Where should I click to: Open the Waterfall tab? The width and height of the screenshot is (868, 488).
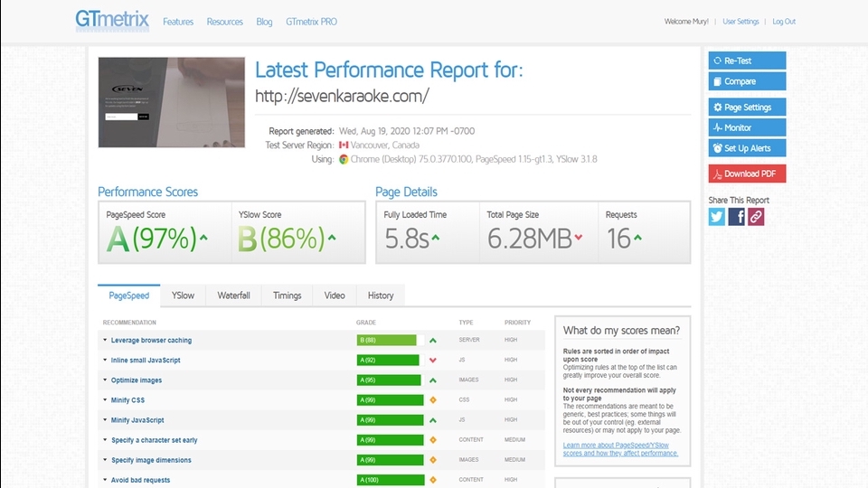tap(233, 296)
